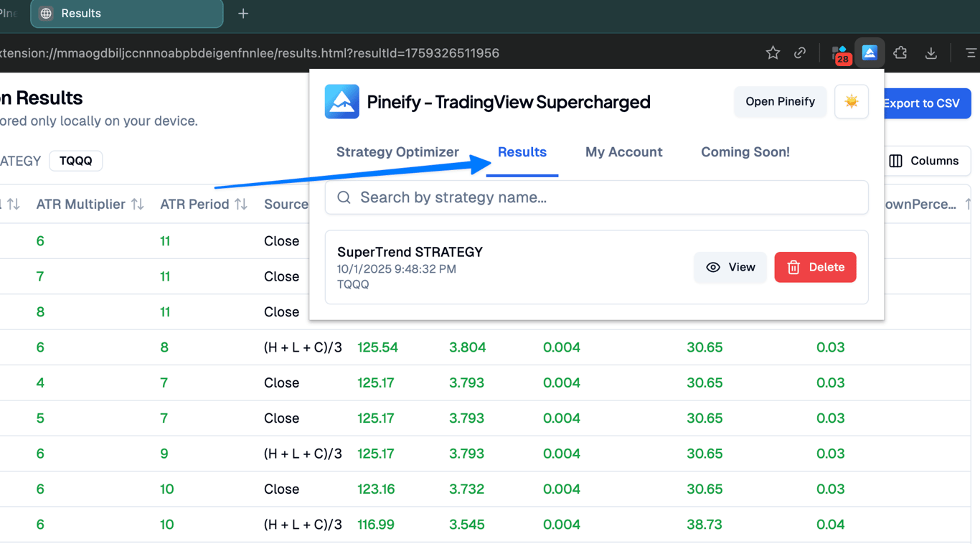Click the copy link icon in address bar
980x544 pixels.
[x=800, y=53]
